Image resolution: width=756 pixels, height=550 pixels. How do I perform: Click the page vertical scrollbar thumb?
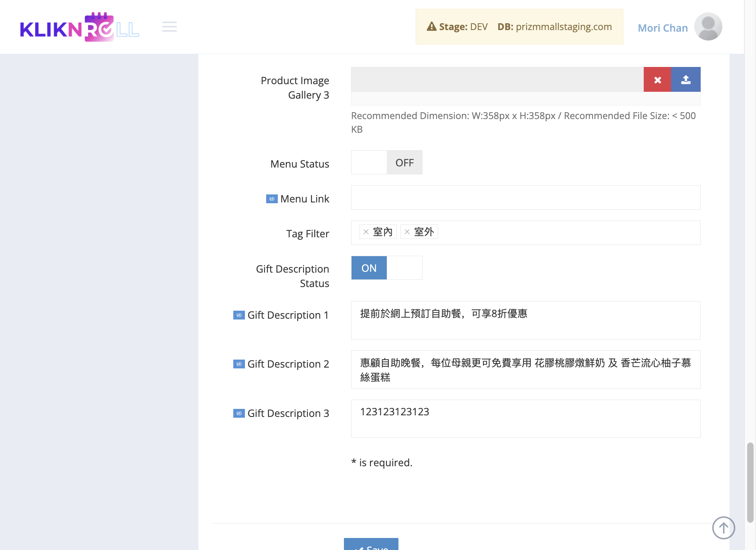coord(750,482)
